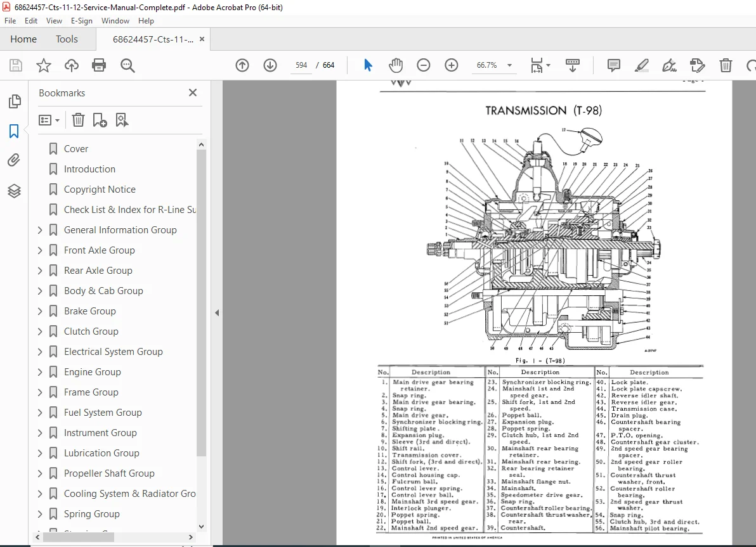Jump to Copyright Notice bookmark
This screenshot has height=547, width=756.
pos(100,190)
